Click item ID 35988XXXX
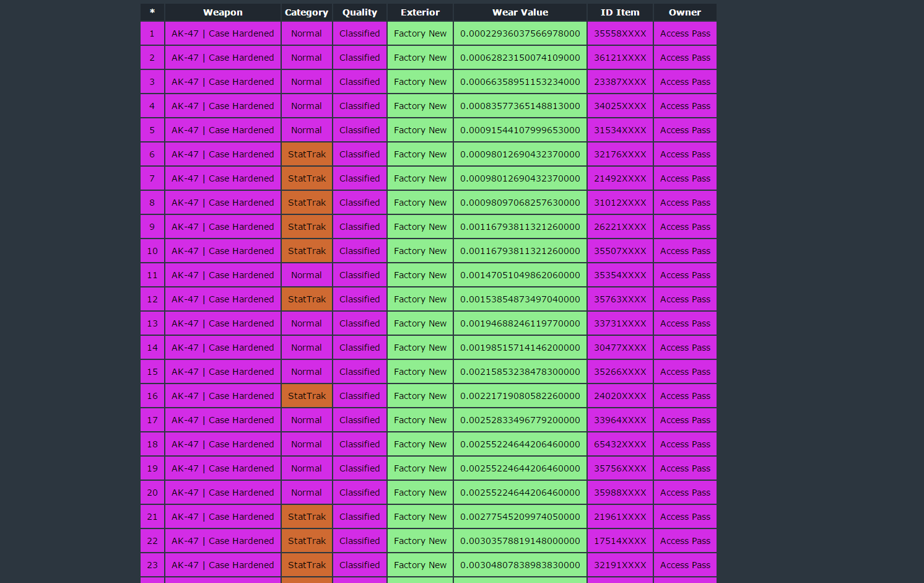Screen dimensions: 924x583 point(620,493)
